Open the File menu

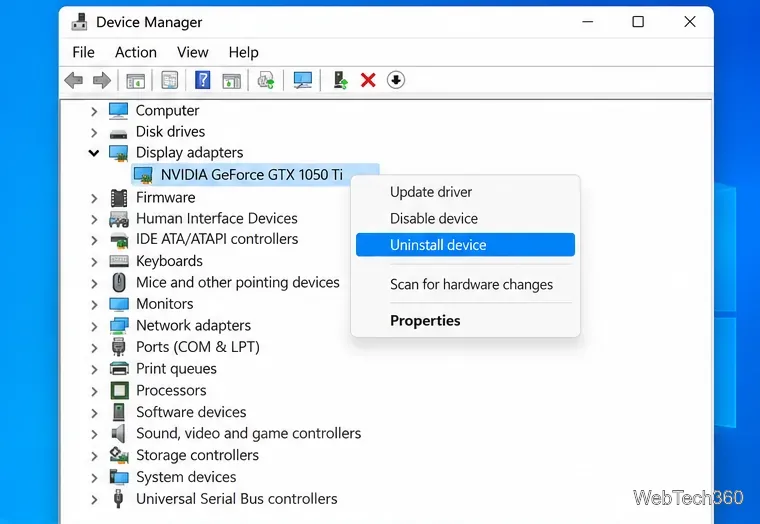coord(83,52)
